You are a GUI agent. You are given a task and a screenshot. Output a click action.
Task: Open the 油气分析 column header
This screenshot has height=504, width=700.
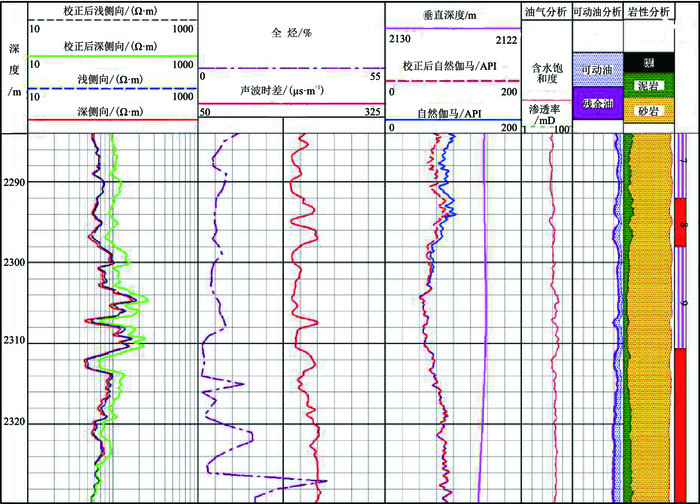pos(546,11)
